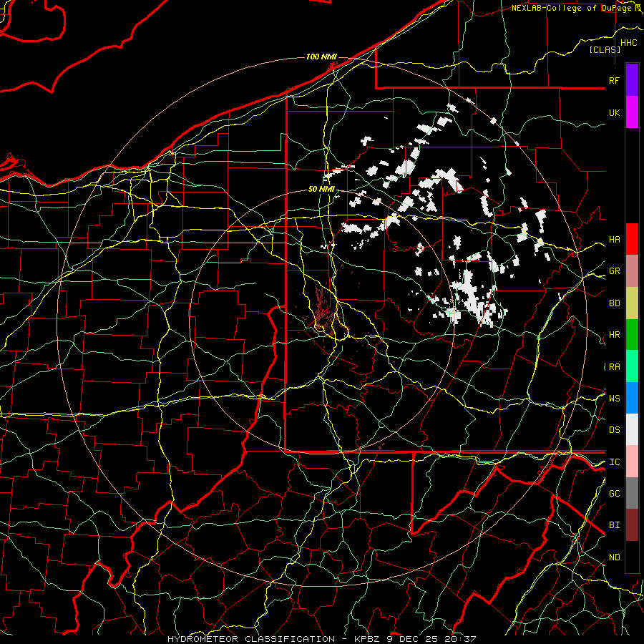
Task: Click the 100 NMI range ring label
Action: coord(321,57)
